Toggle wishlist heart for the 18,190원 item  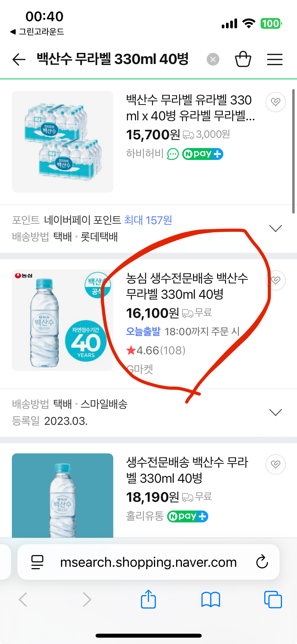275,464
